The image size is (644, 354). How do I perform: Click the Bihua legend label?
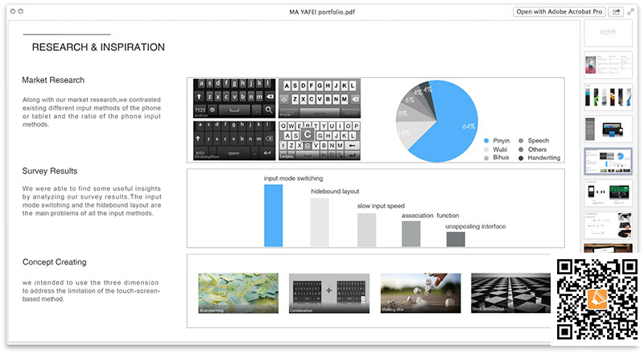(501, 158)
